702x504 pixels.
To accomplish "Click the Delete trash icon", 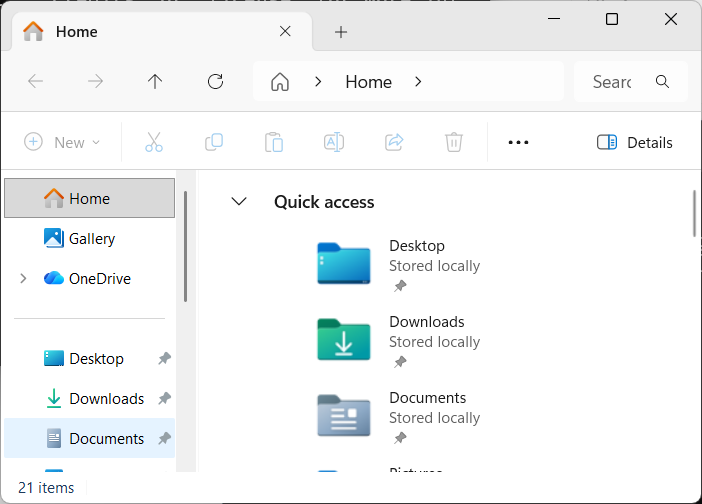I will (x=454, y=142).
